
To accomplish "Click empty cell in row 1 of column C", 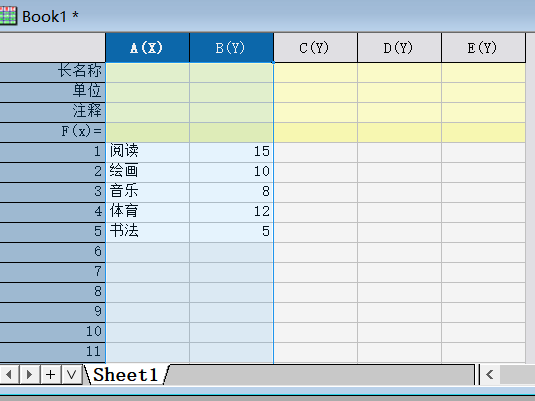I will pyautogui.click(x=315, y=152).
